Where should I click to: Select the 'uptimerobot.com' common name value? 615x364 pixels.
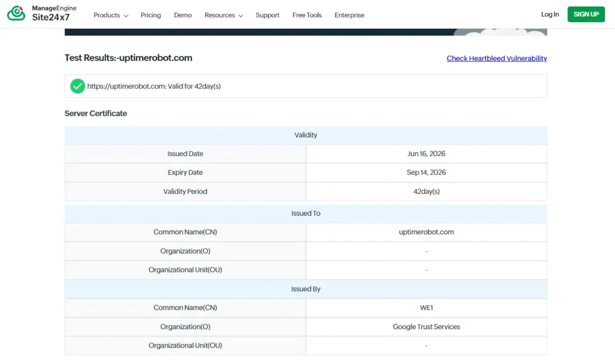426,232
